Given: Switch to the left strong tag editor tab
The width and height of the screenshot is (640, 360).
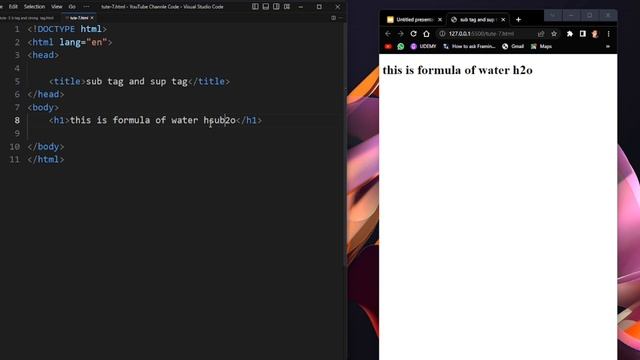Looking at the screenshot, I should tap(27, 18).
